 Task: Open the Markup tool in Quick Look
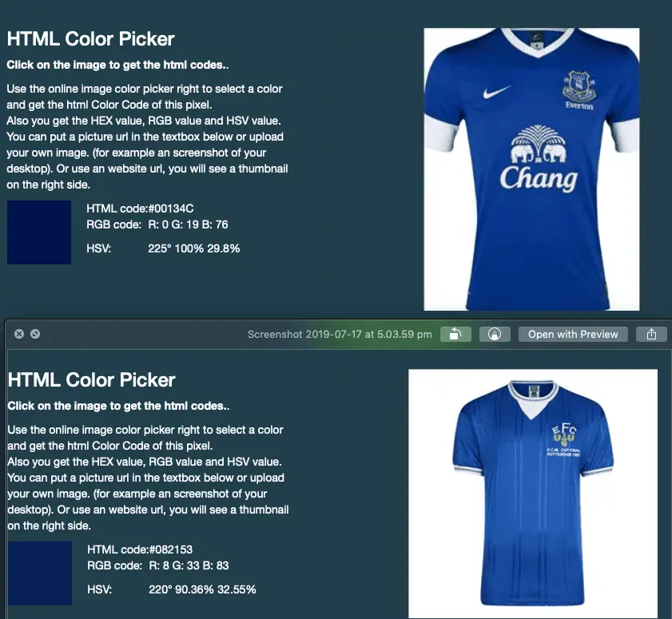click(x=495, y=334)
